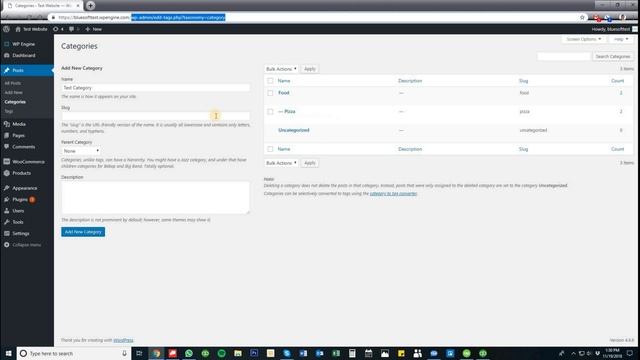
Task: Sort by Description column header
Action: 410,81
